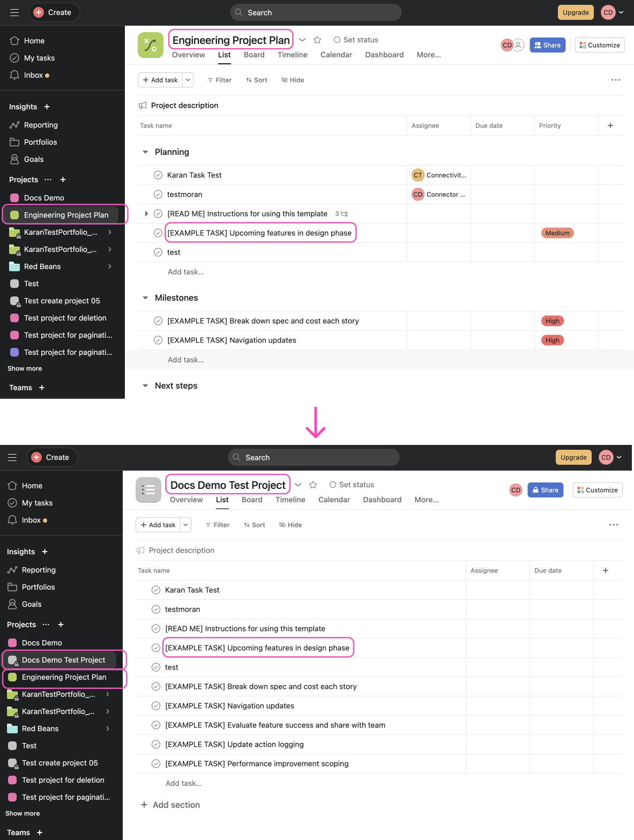The image size is (634, 840).
Task: Click the dashed unassigned member avatar icon
Action: [519, 45]
